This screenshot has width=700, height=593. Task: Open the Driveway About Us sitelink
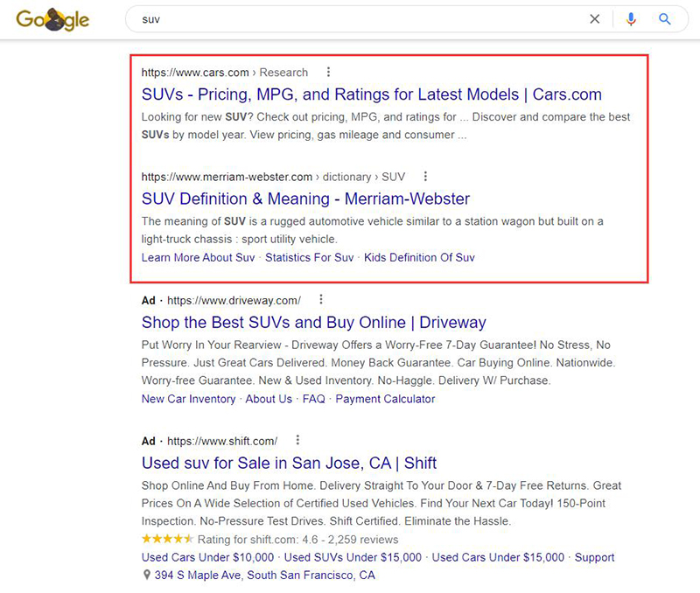click(x=269, y=399)
